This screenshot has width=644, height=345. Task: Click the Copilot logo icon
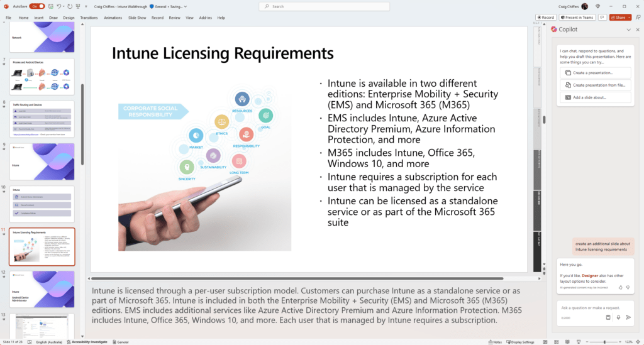click(553, 30)
